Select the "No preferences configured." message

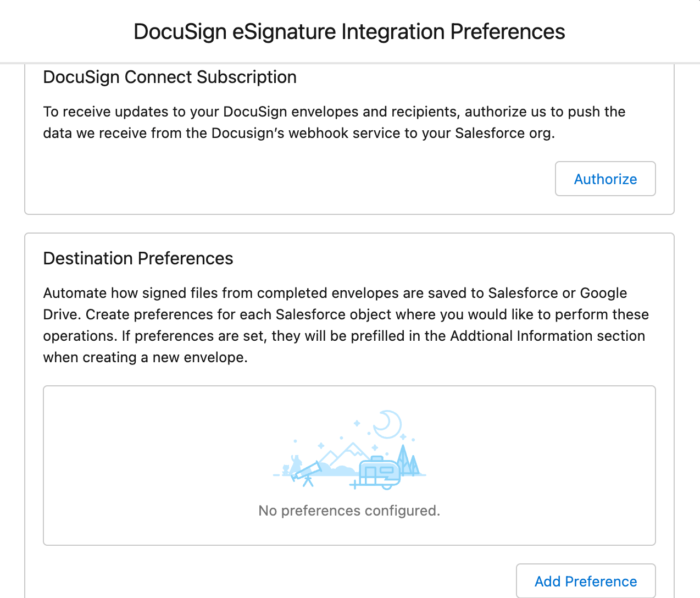[x=349, y=511]
